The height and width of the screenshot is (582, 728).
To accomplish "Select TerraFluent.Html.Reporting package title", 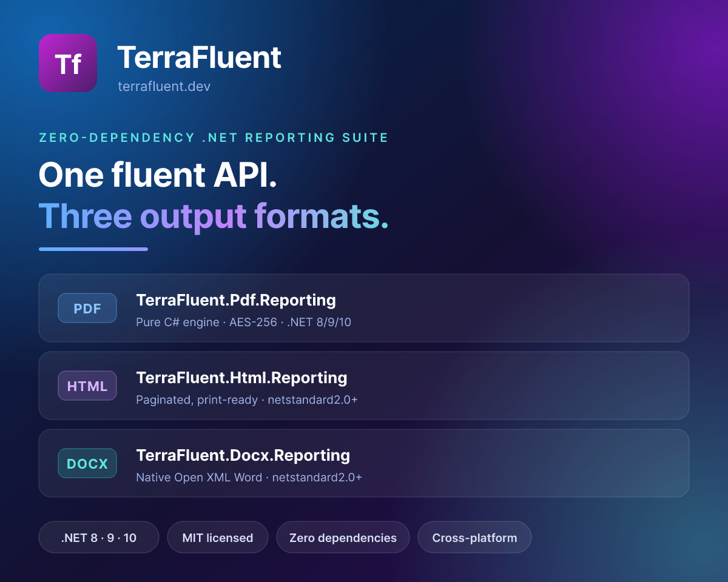I will coord(241,378).
